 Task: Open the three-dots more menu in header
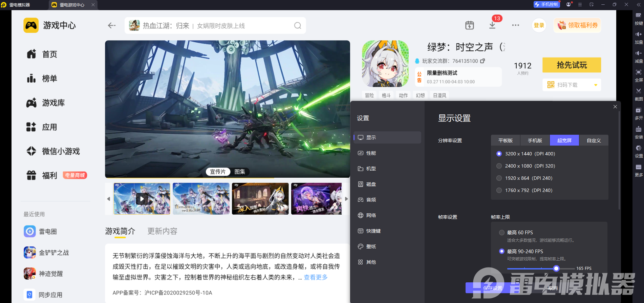pyautogui.click(x=515, y=25)
